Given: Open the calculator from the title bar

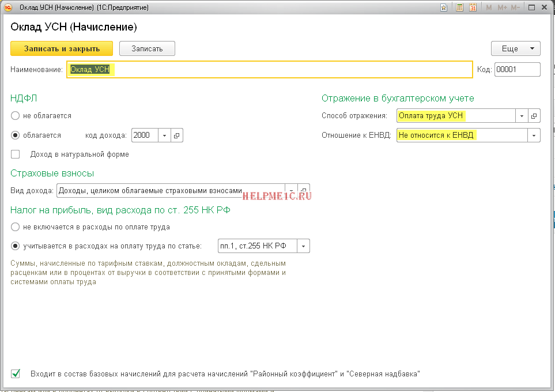Looking at the screenshot, I should coord(459,8).
